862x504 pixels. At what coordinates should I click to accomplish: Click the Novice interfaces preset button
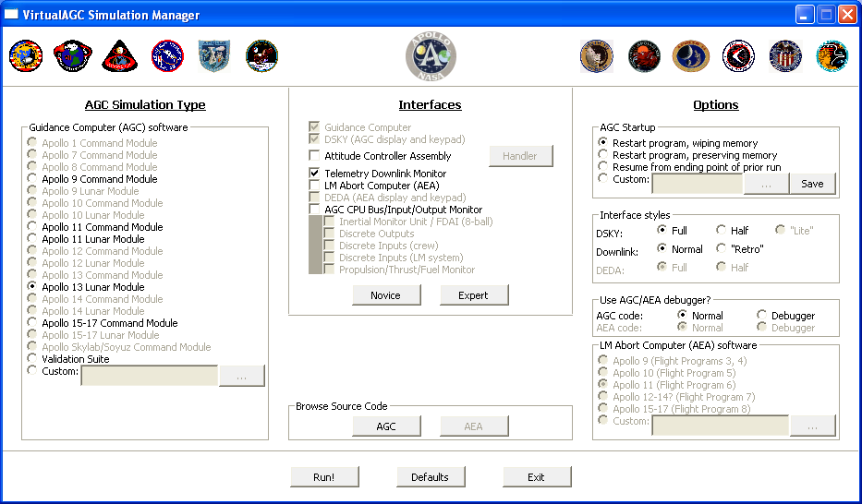pyautogui.click(x=386, y=294)
